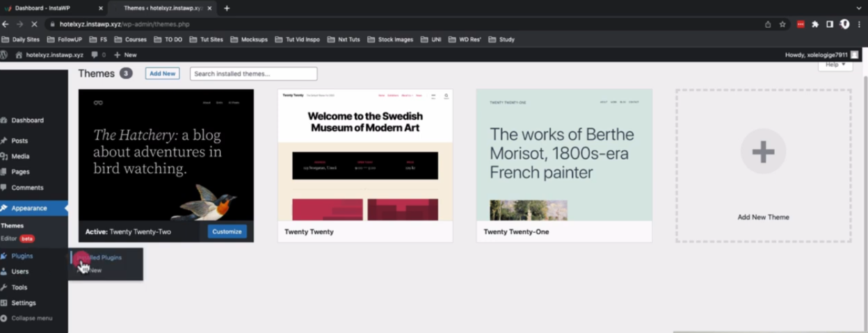Viewport: 868px width, 333px height.
Task: Open the Nxt Tuts bookmark folder
Action: (x=344, y=40)
